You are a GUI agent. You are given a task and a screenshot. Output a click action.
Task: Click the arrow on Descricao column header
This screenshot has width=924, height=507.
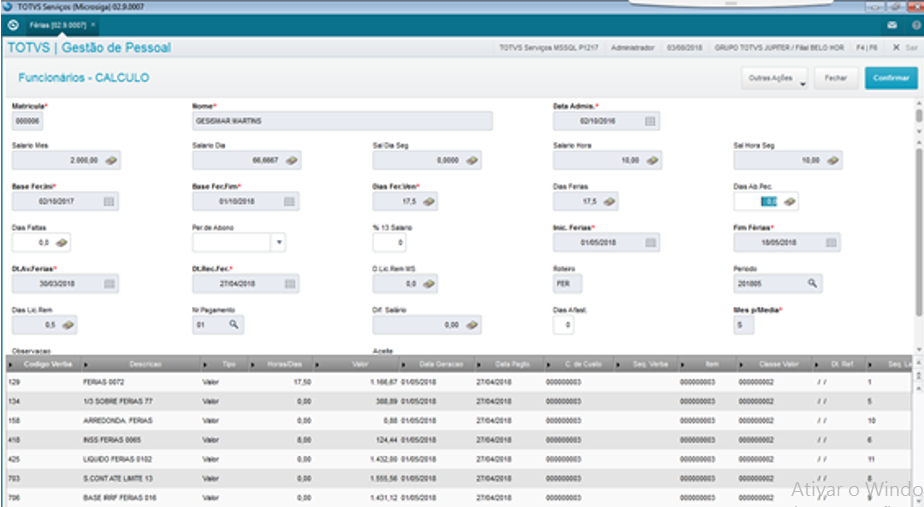[85, 365]
